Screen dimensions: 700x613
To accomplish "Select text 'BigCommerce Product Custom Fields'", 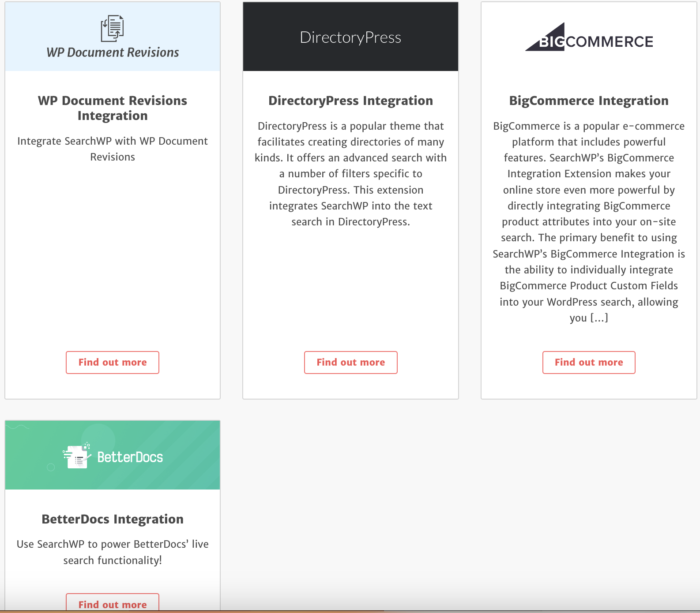I will point(589,286).
